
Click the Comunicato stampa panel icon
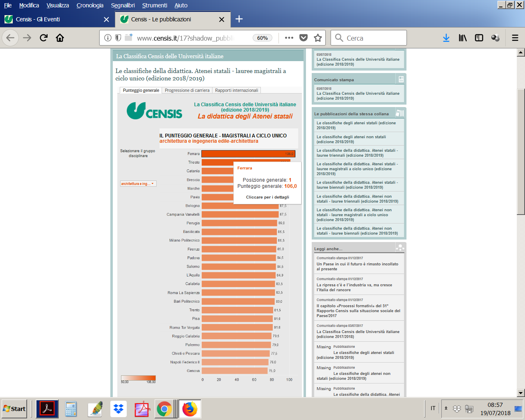(401, 79)
